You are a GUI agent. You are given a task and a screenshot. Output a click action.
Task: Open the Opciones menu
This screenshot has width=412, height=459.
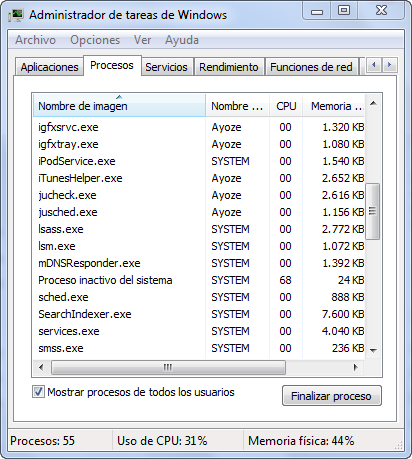pos(95,40)
